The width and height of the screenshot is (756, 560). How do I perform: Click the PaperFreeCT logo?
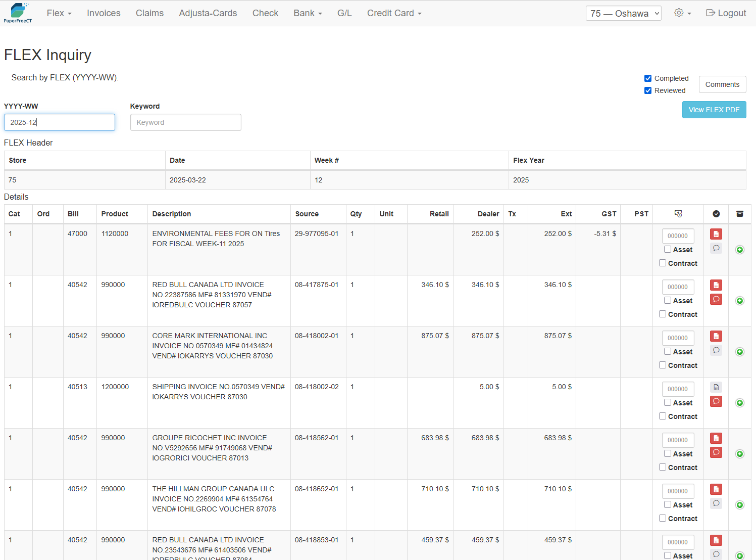[18, 13]
